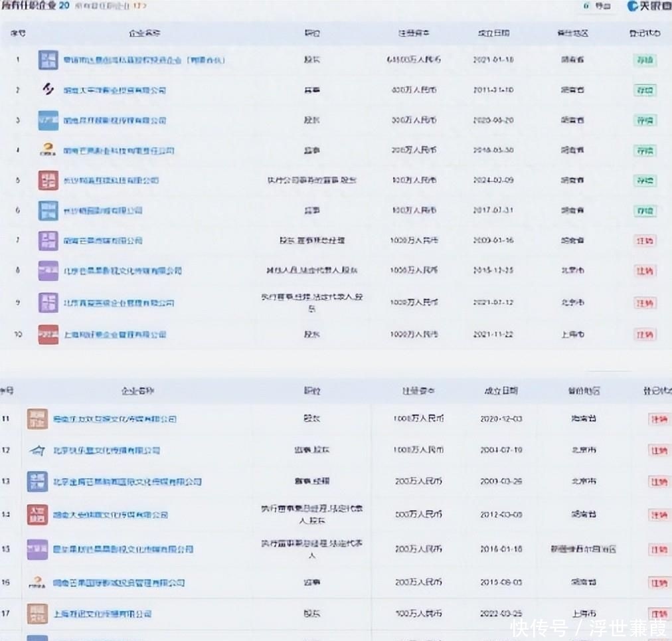Viewport: 672px width, 641px height.
Task: Click the red company logo in row 5
Action: [48, 180]
